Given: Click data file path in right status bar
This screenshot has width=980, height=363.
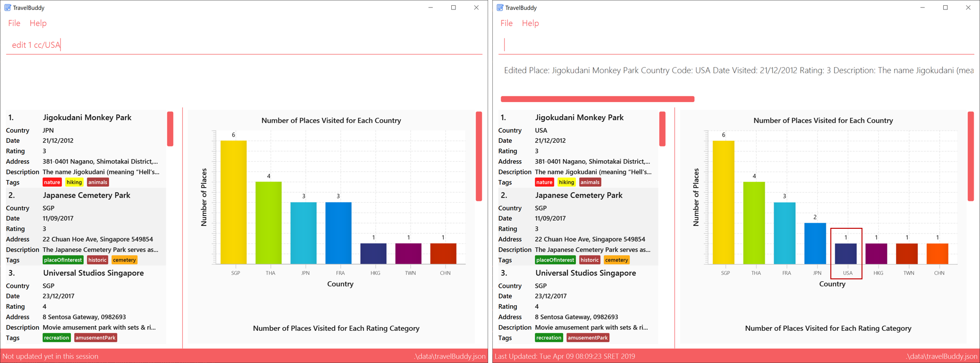Looking at the screenshot, I should click(942, 356).
